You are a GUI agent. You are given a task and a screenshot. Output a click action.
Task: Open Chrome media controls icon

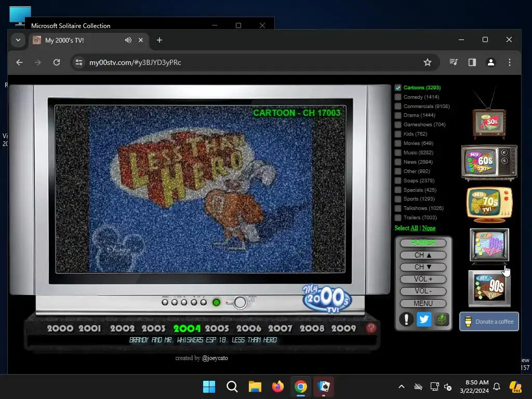tap(453, 62)
